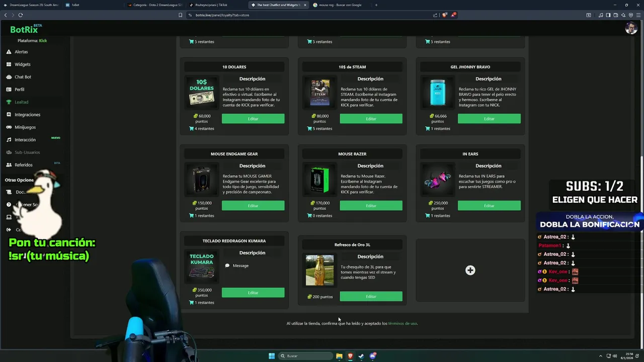
Task: Open Integraciones in the sidebar
Action: pyautogui.click(x=27, y=115)
